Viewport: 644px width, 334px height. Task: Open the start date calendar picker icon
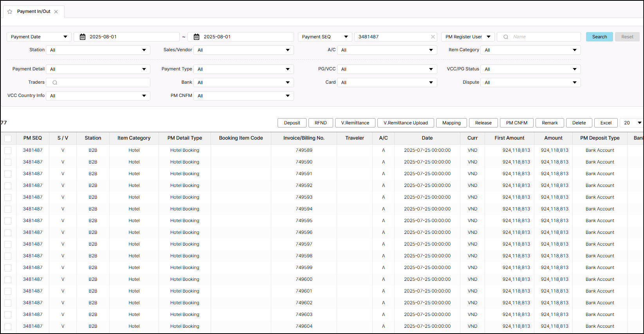tap(83, 37)
